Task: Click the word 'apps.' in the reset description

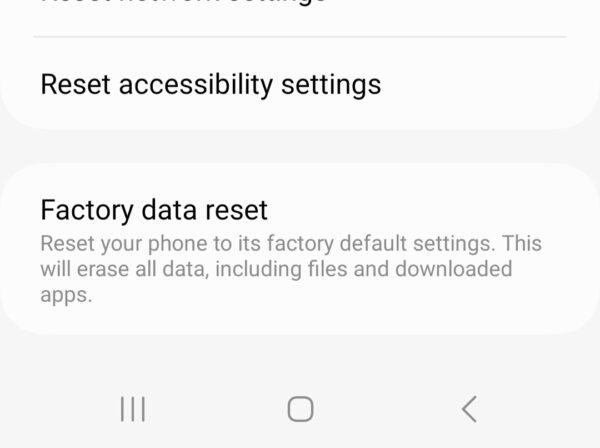Action: point(66,295)
